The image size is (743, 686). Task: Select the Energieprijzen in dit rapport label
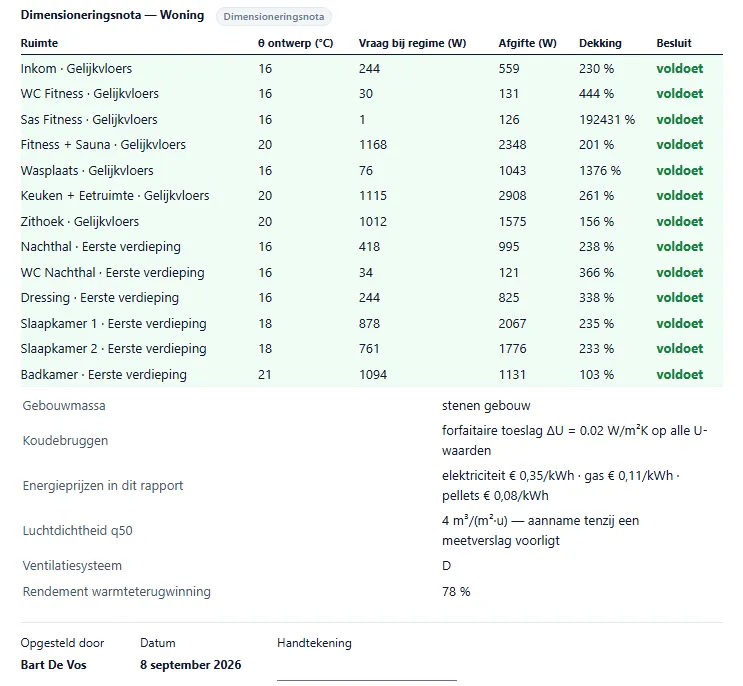coord(103,486)
